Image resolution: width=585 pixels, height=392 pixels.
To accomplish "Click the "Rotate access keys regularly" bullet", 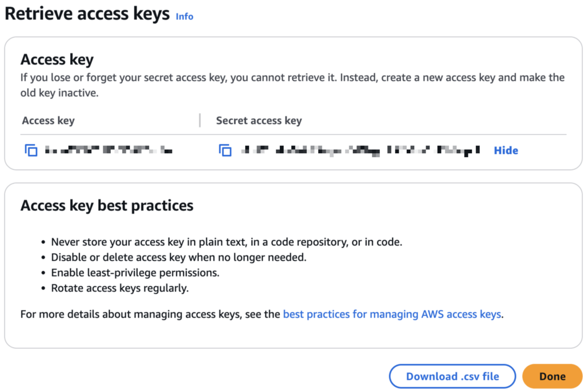I will [119, 288].
